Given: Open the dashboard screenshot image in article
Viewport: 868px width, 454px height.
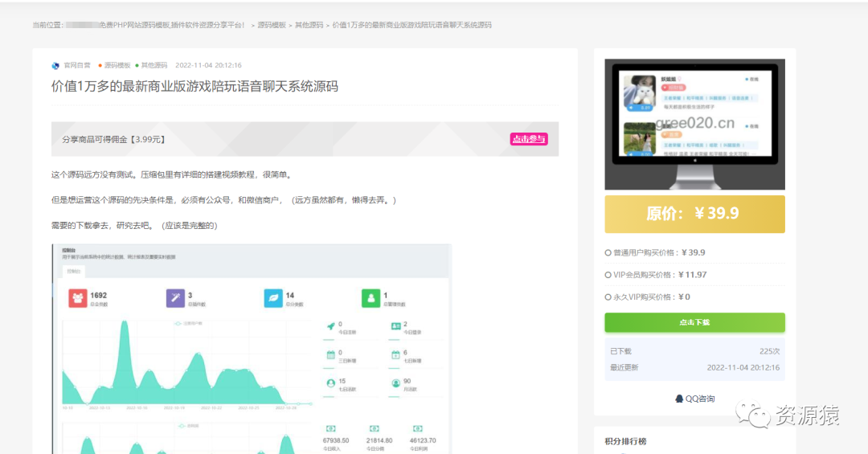Looking at the screenshot, I should pos(252,349).
